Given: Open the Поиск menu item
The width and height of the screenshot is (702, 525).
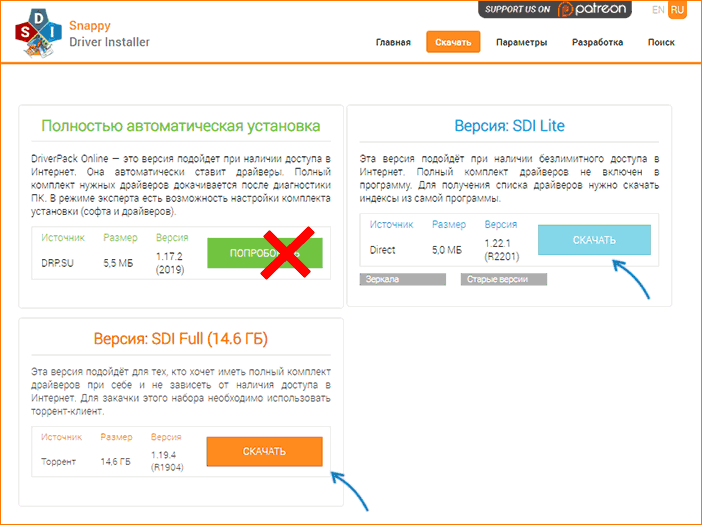Looking at the screenshot, I should (x=661, y=42).
